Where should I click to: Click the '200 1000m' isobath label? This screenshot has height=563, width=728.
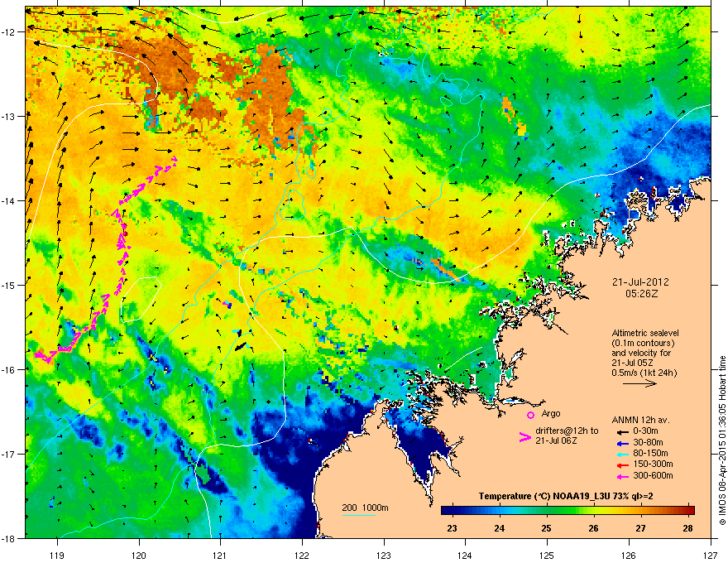tap(366, 508)
